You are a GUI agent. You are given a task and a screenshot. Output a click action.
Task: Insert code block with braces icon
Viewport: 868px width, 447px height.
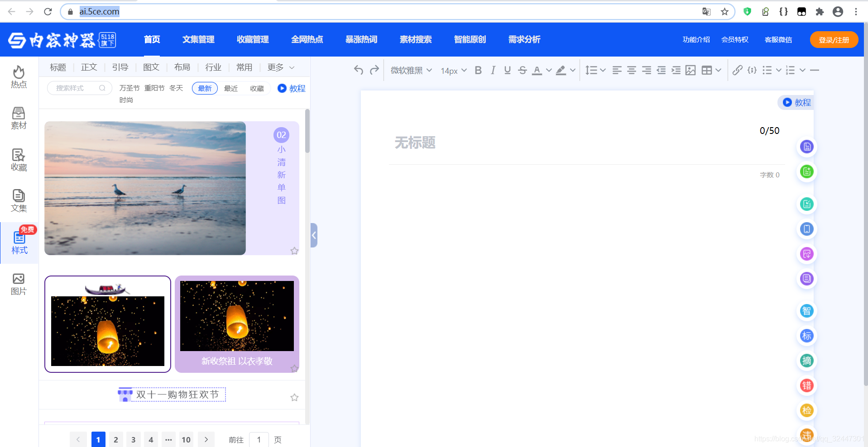[752, 70]
